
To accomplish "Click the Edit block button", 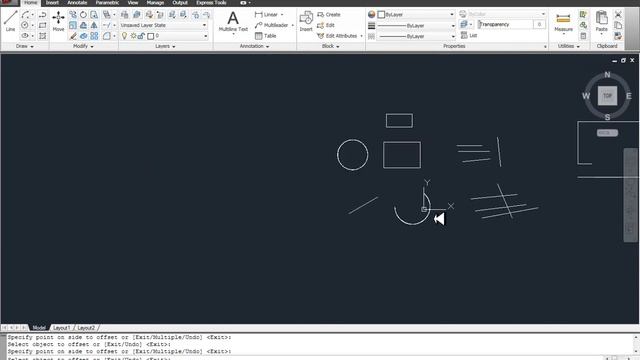I will pyautogui.click(x=326, y=25).
